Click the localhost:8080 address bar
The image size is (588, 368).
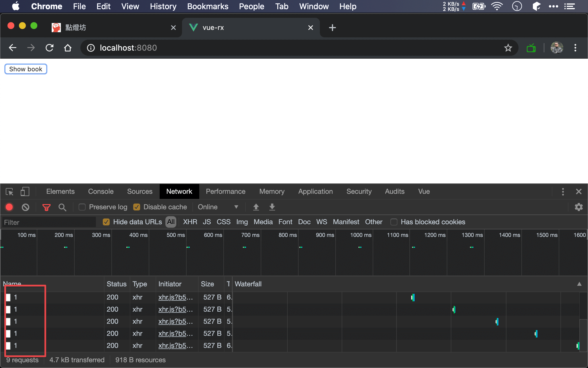(x=299, y=48)
